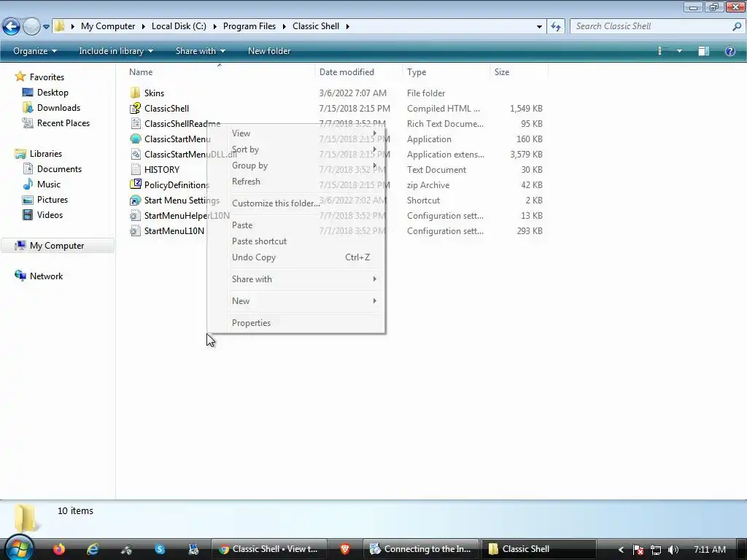Open the recent pages dropdown arrow
747x560 pixels.
click(46, 27)
